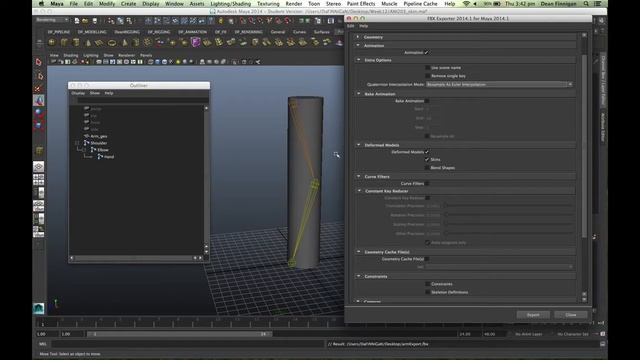Image resolution: width=640 pixels, height=360 pixels.
Task: Create a polygon cube from the shelf
Action: click(64, 42)
